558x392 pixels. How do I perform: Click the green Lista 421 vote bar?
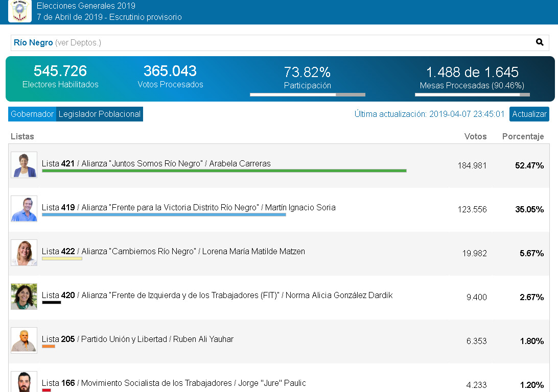point(224,170)
